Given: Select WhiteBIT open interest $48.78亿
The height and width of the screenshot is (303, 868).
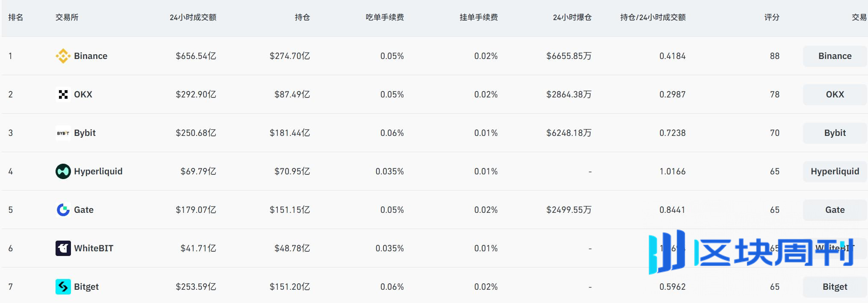Looking at the screenshot, I should tap(292, 248).
